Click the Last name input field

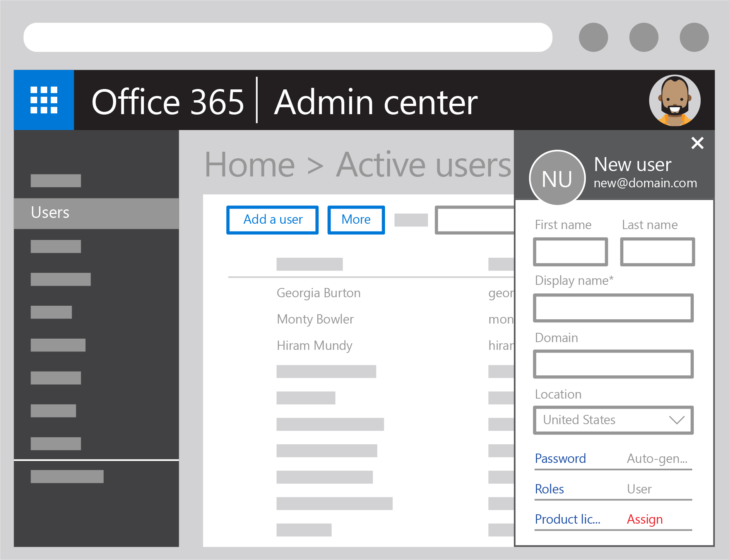click(657, 252)
